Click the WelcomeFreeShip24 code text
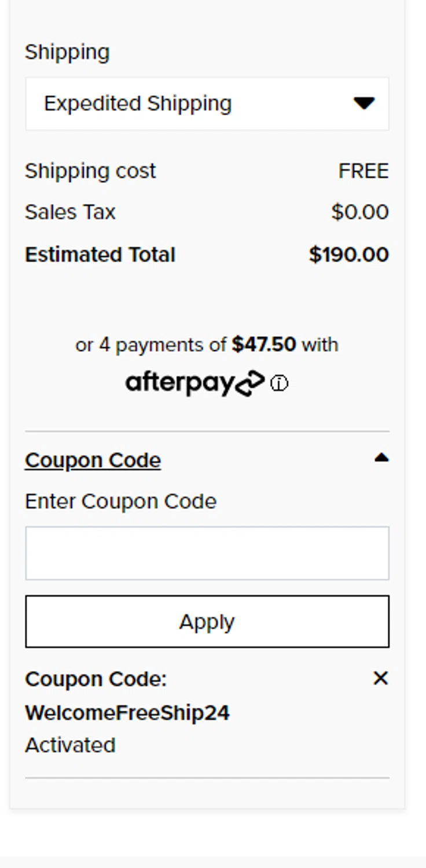 [x=127, y=713]
